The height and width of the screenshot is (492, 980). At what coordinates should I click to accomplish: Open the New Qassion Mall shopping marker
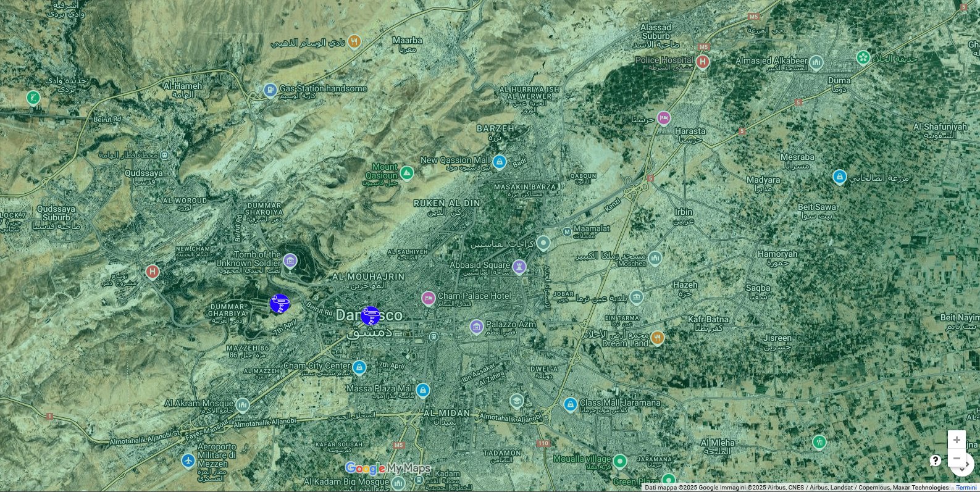coord(500,162)
